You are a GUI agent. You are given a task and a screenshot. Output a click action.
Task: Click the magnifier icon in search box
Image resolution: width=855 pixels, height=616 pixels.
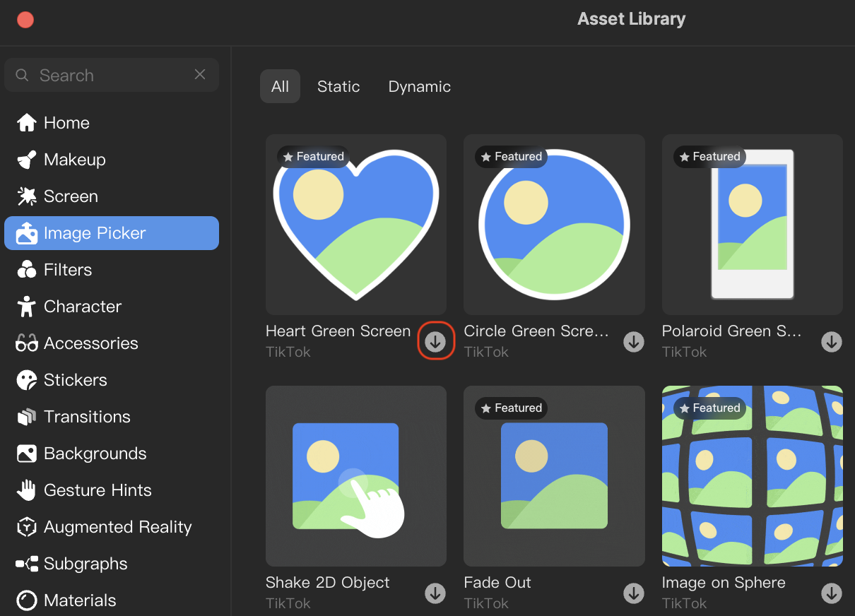[23, 75]
